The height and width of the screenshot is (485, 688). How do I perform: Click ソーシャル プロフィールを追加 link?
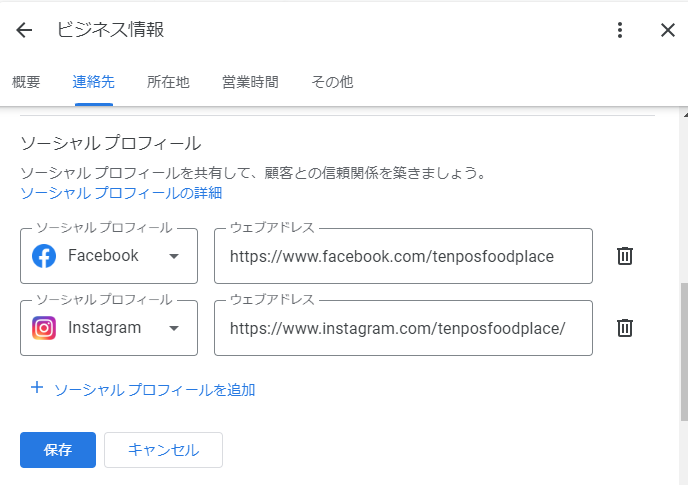pos(143,389)
